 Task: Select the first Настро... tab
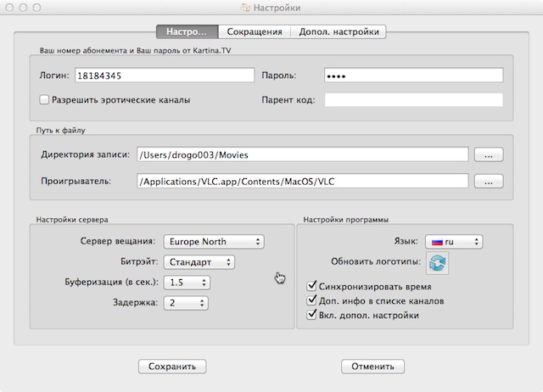[187, 31]
